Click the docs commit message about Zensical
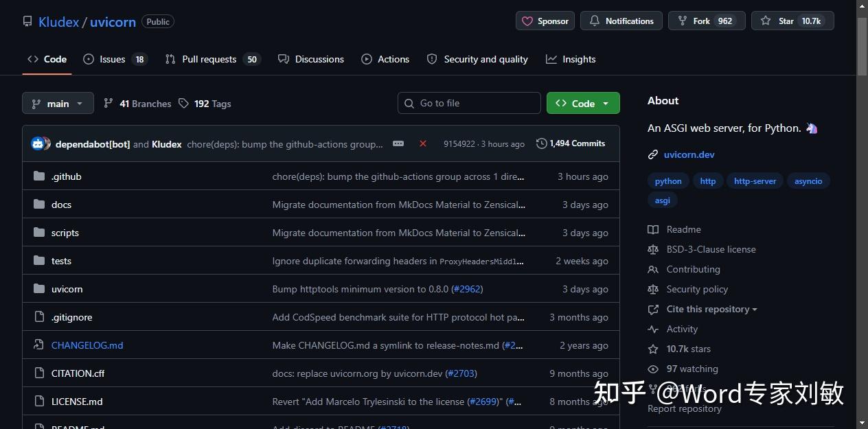 [398, 205]
